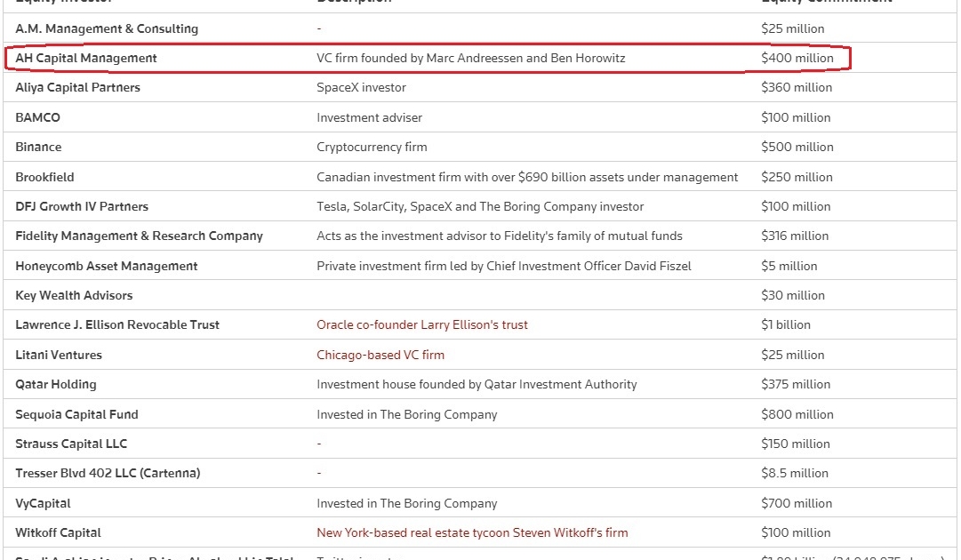Click the $400 million commitment in highlighted row
The height and width of the screenshot is (560, 961).
pos(797,58)
